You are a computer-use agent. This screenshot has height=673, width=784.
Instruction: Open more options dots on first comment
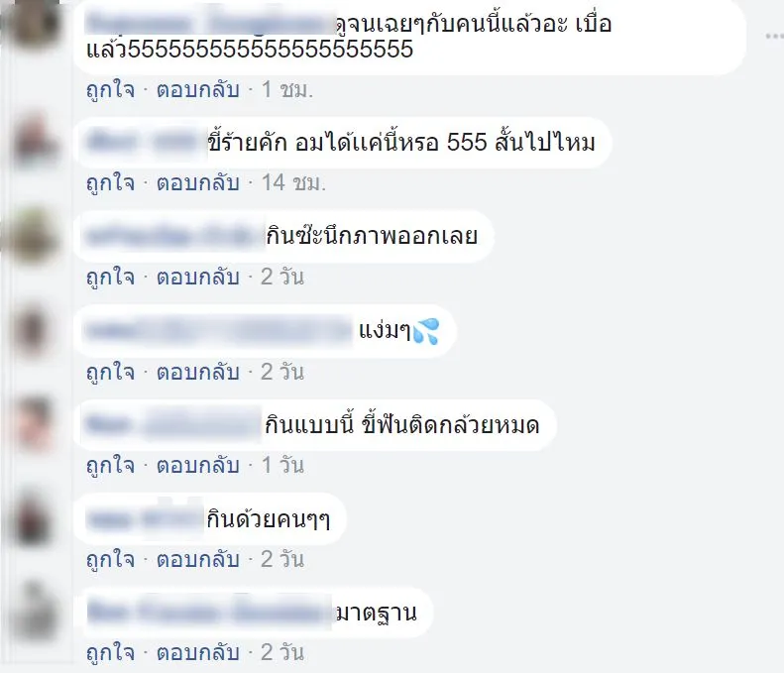775,36
